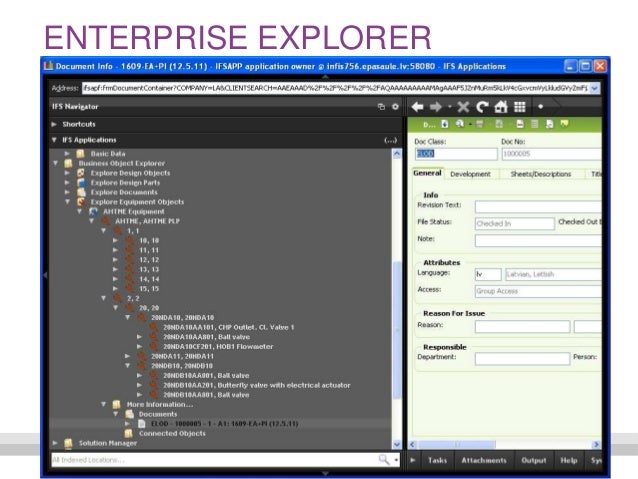Image resolution: width=638 pixels, height=479 pixels.
Task: Open dropdown beside green toolbar magnifier
Action: click(x=470, y=124)
